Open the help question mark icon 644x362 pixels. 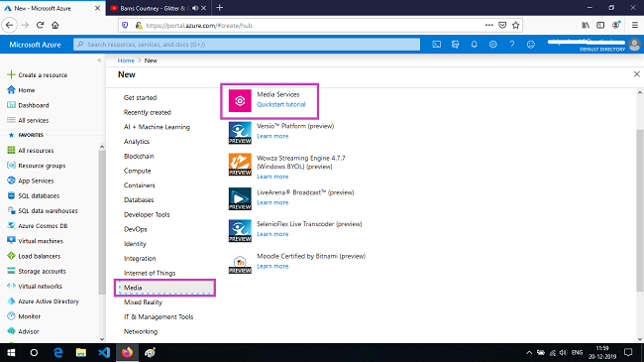tap(512, 45)
